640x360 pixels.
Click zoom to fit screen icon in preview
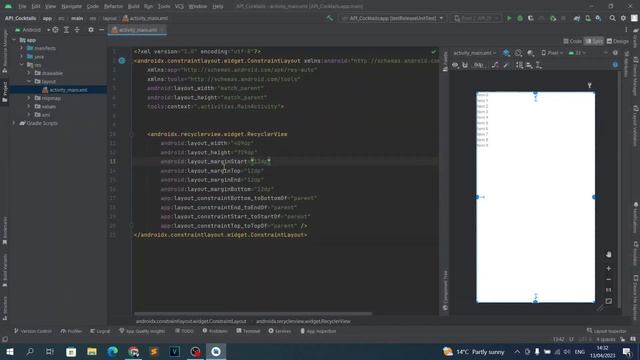pyautogui.click(x=609, y=301)
